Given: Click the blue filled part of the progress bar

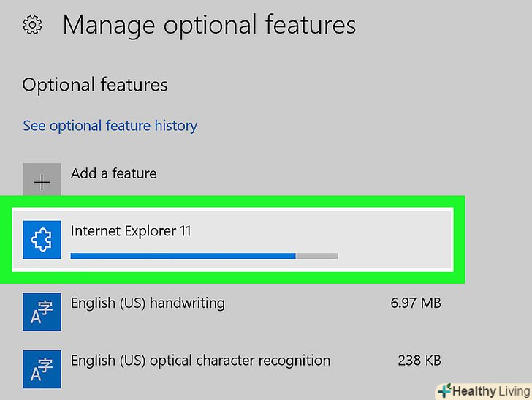Looking at the screenshot, I should coord(183,256).
